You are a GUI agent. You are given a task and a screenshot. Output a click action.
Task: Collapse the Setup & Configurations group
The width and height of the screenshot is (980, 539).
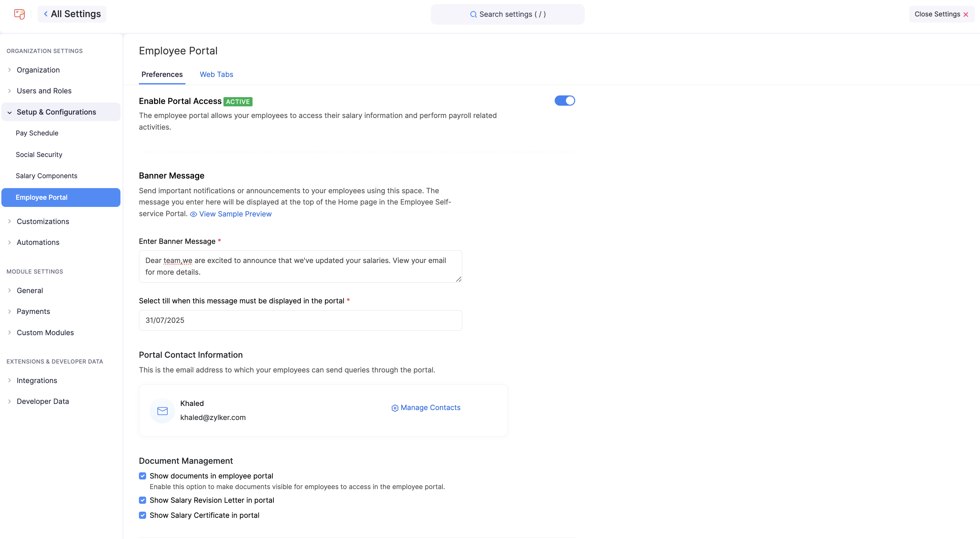click(x=56, y=112)
